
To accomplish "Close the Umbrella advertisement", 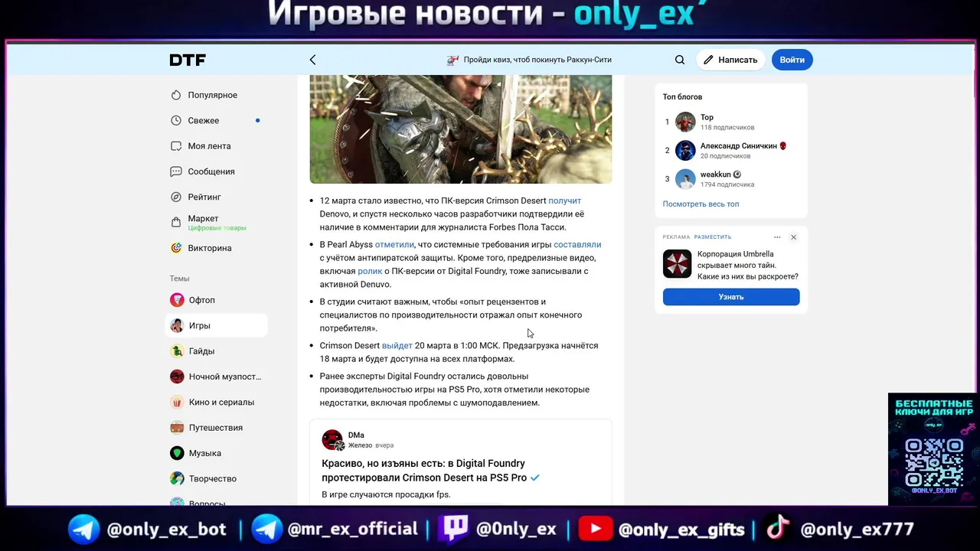I will (x=793, y=237).
